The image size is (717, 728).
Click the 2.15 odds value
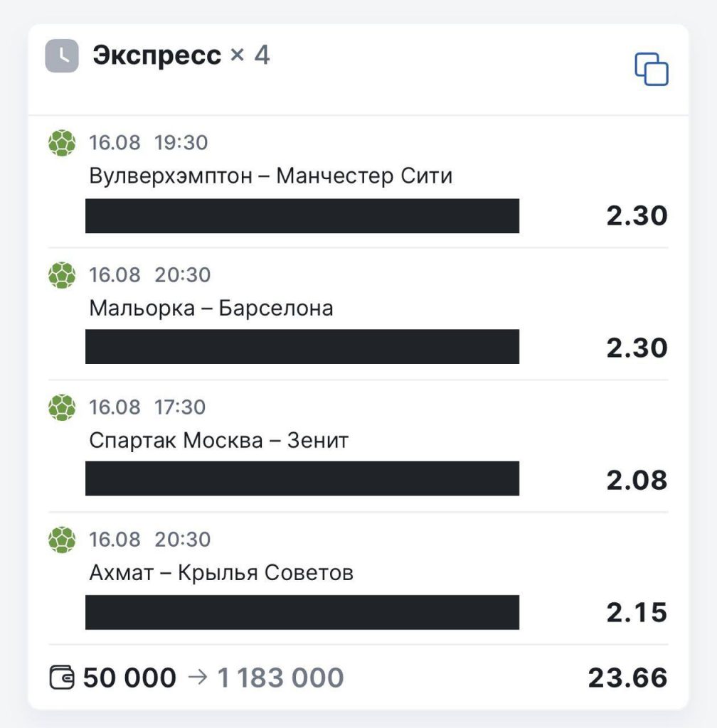pos(637,612)
